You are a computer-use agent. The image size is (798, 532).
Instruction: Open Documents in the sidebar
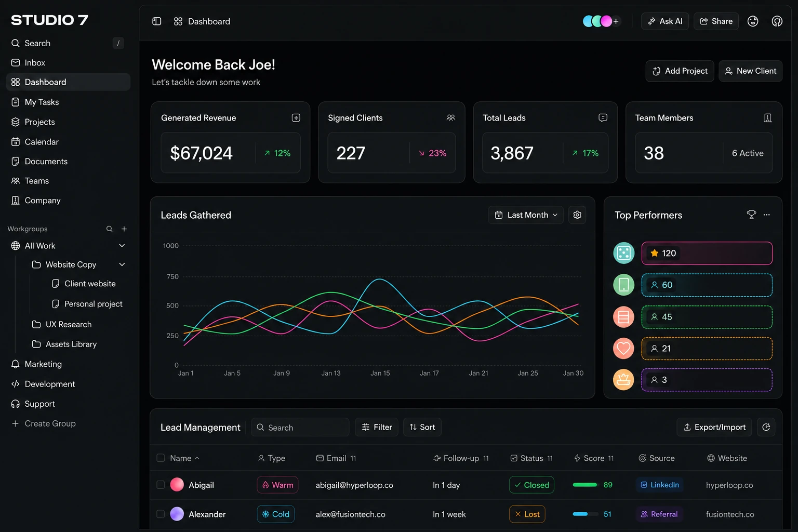pos(68,162)
